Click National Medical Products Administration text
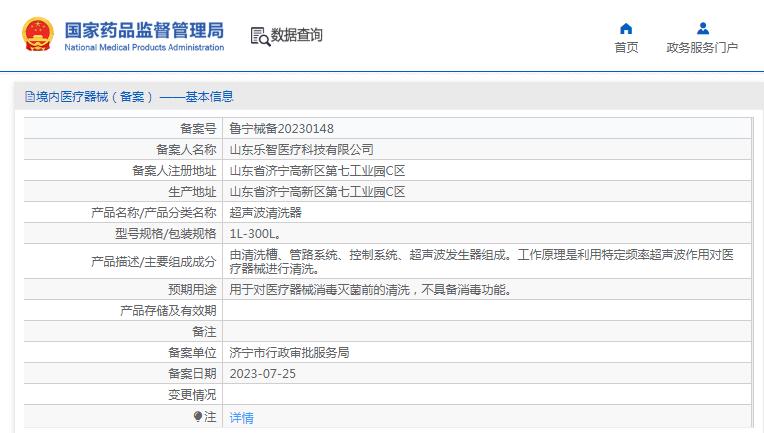Image resolution: width=764 pixels, height=433 pixels. pos(144,47)
